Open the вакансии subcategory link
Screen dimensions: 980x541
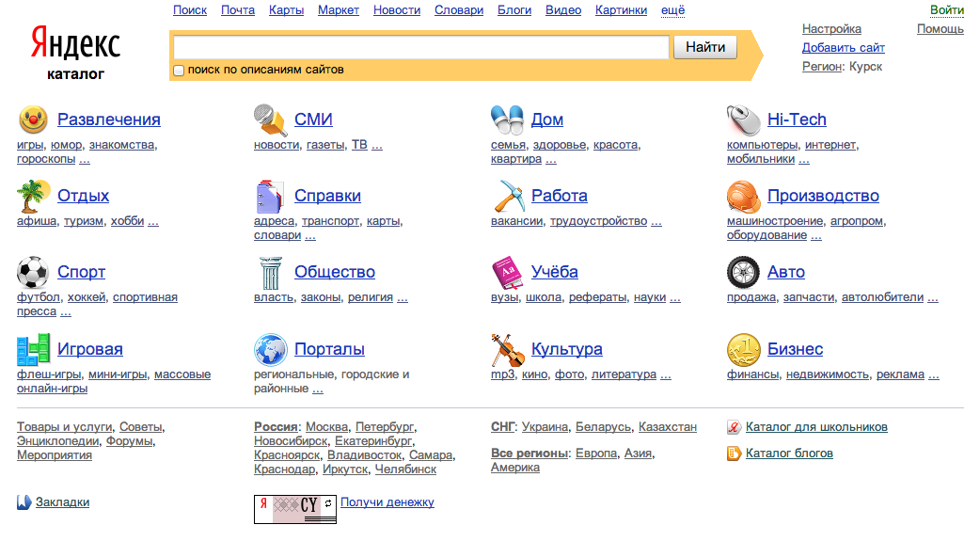tap(517, 221)
